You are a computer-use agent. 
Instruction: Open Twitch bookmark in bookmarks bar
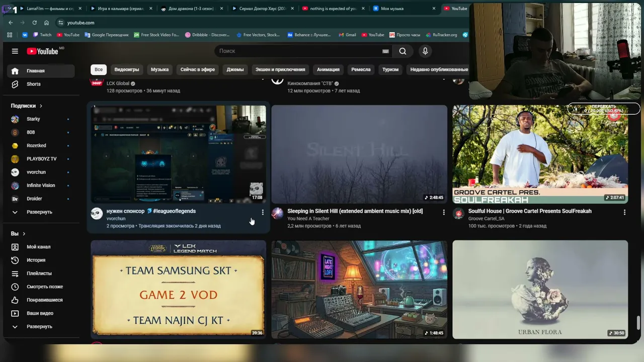coord(42,35)
